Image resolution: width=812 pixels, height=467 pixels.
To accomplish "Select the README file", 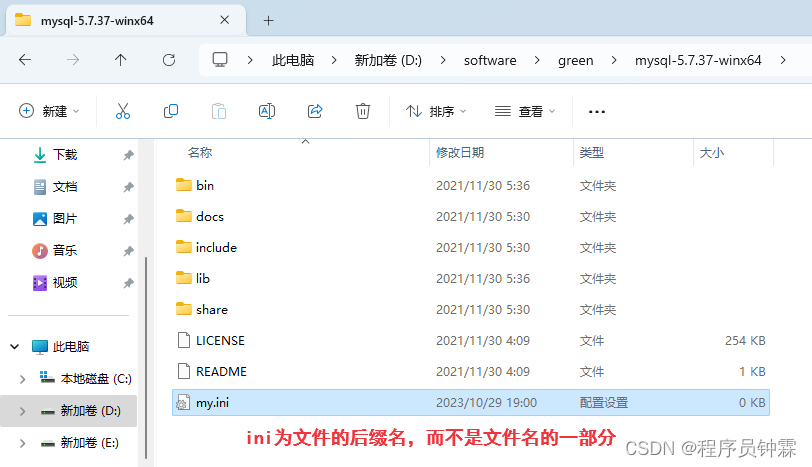I will point(471,372).
